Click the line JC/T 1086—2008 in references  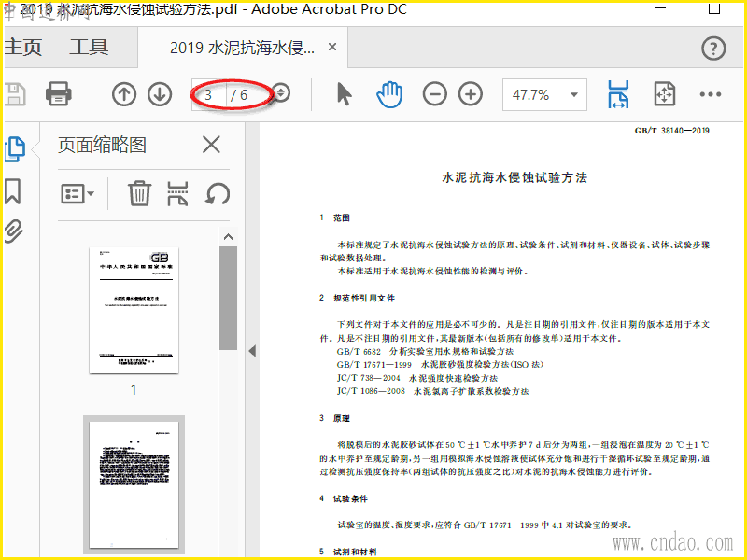(432, 391)
